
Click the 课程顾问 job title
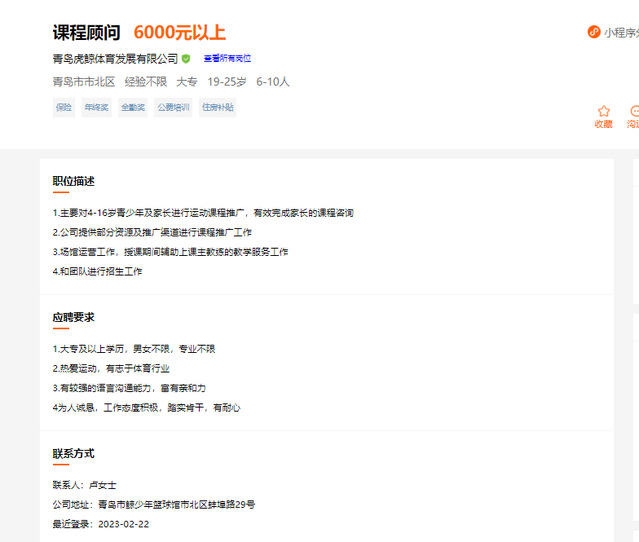86,32
